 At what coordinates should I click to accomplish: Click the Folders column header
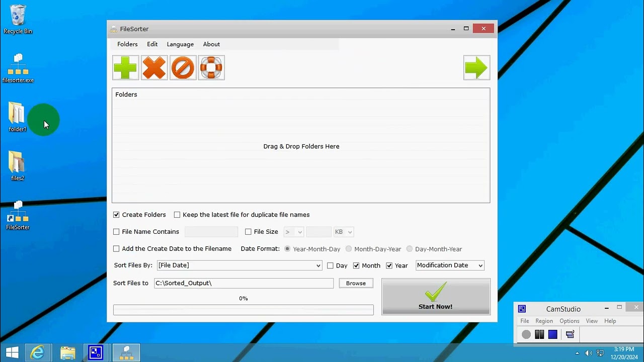(126, 95)
